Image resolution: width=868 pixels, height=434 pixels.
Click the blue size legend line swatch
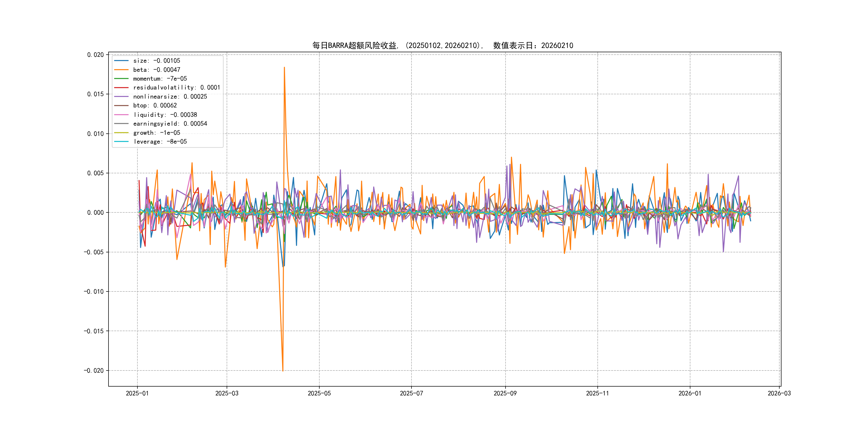(121, 61)
